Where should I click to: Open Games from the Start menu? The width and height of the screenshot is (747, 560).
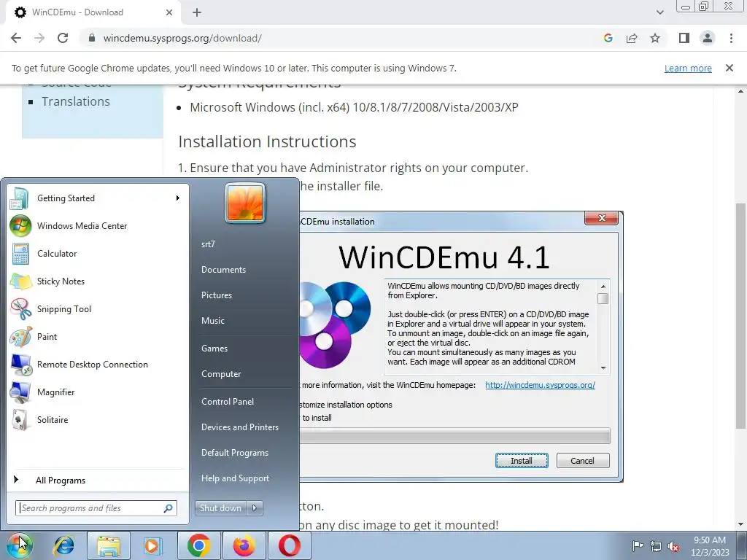pos(214,348)
